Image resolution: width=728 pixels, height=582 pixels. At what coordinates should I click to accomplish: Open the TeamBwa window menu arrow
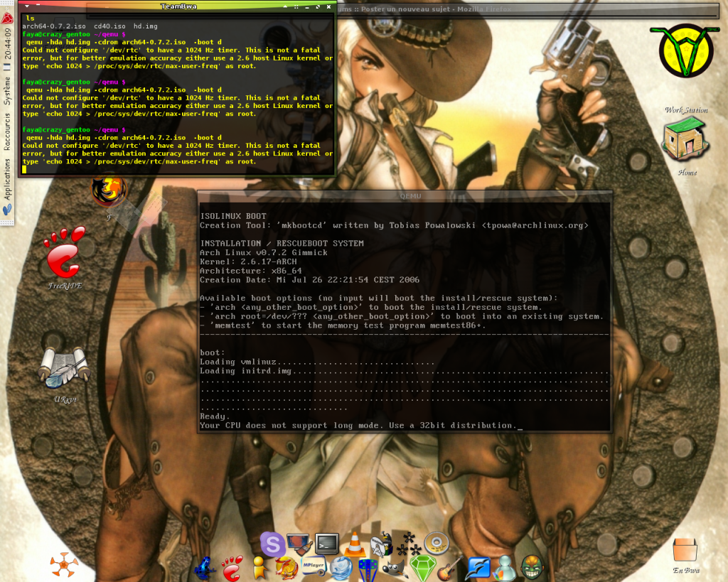pyautogui.click(x=26, y=6)
